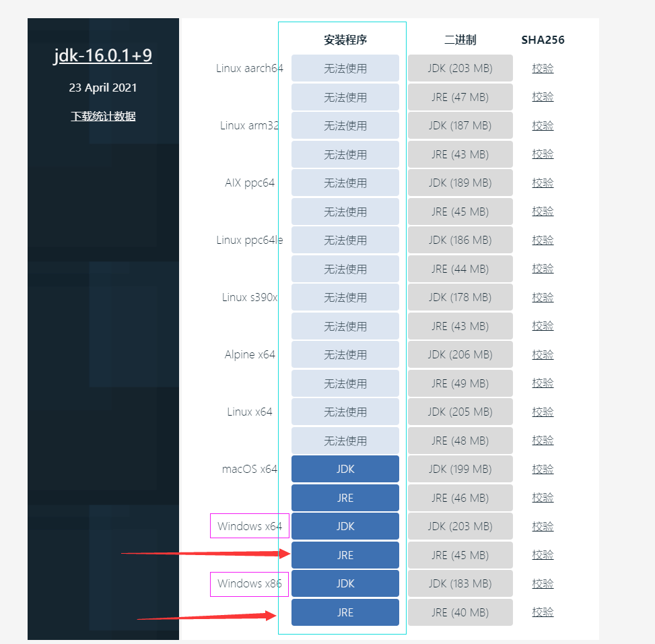Open 校验 link for Linux arm32 JRE

coord(543,154)
